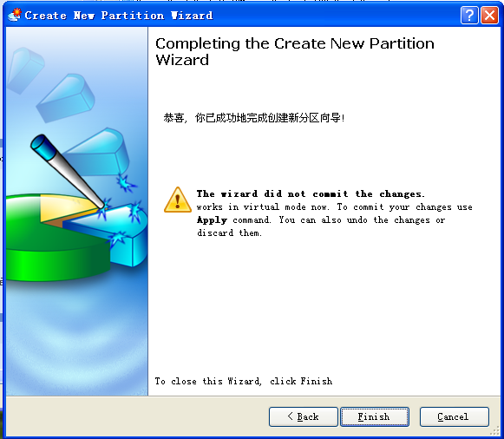The width and height of the screenshot is (504, 439).
Task: Click the magic wand in the illustration
Action: tap(69, 172)
